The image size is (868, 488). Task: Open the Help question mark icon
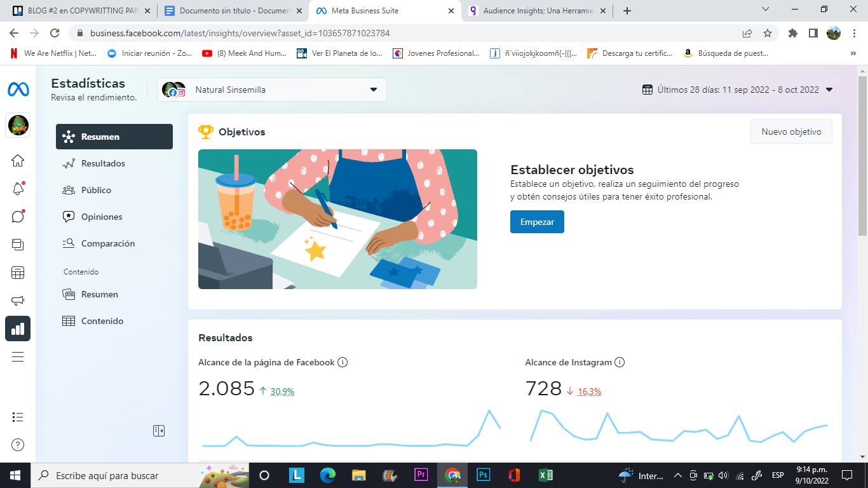click(18, 445)
